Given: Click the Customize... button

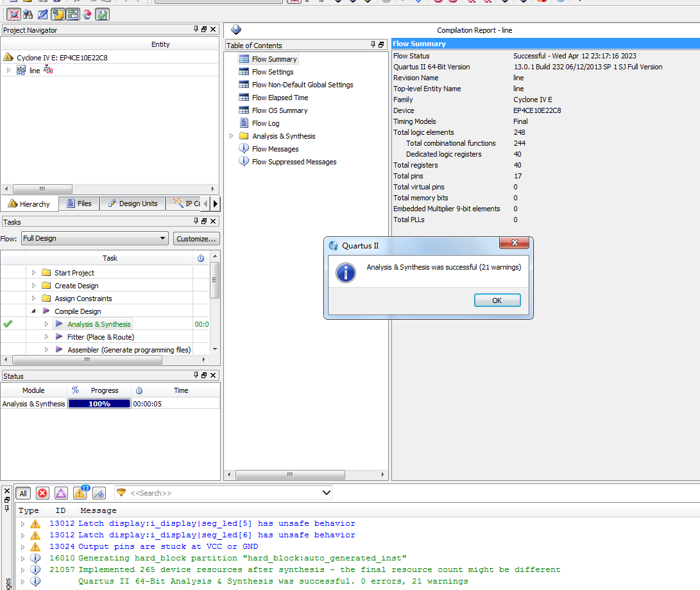Looking at the screenshot, I should (x=196, y=238).
